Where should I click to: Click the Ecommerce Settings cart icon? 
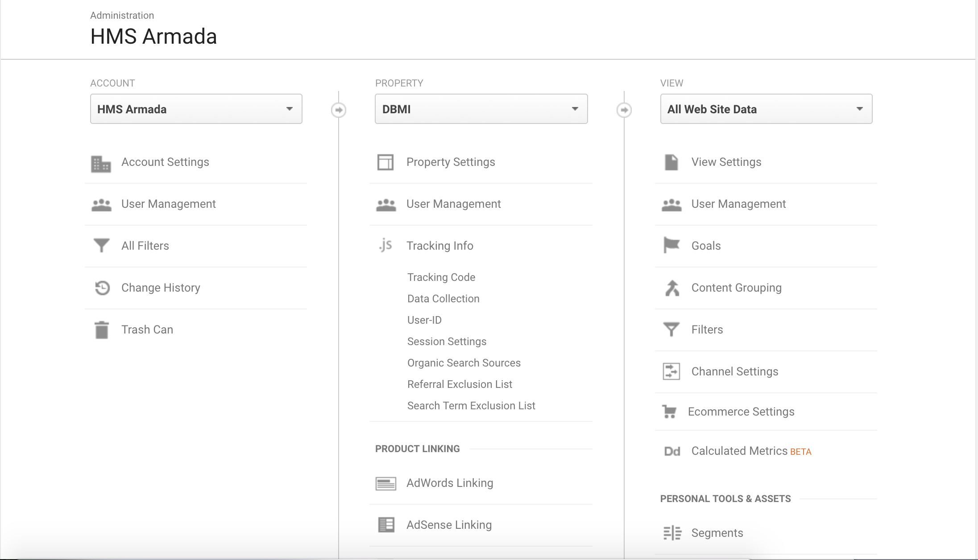coord(669,412)
